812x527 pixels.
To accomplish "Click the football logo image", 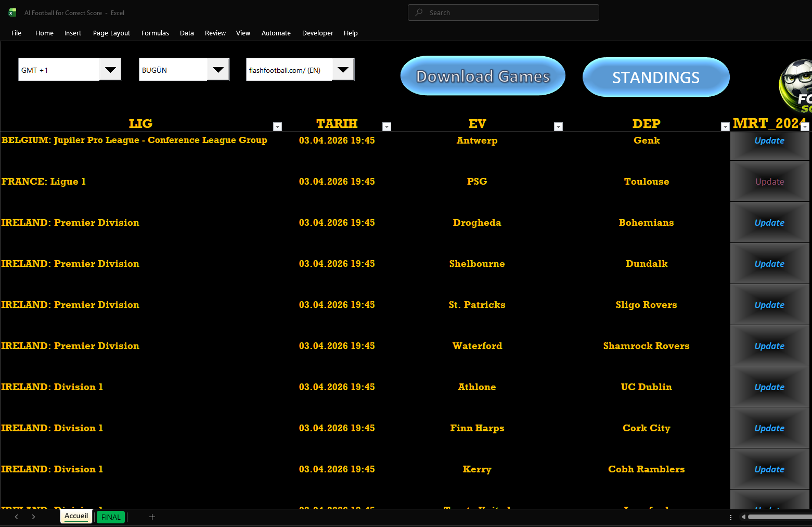I will pyautogui.click(x=796, y=86).
